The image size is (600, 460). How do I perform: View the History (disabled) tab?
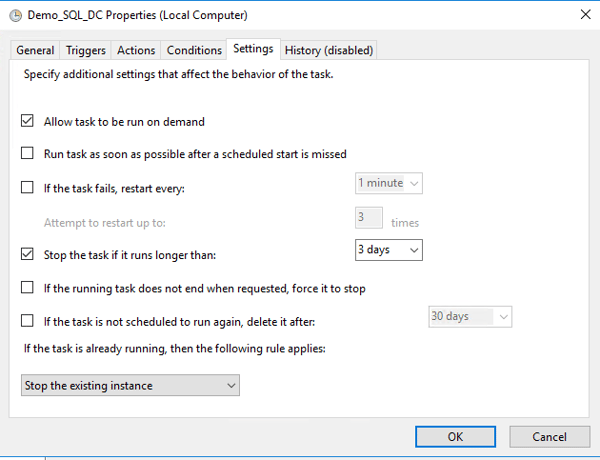(329, 51)
